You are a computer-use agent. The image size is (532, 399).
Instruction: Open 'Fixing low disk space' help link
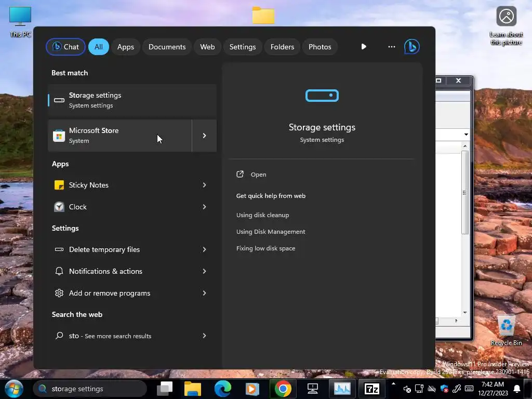click(x=265, y=248)
